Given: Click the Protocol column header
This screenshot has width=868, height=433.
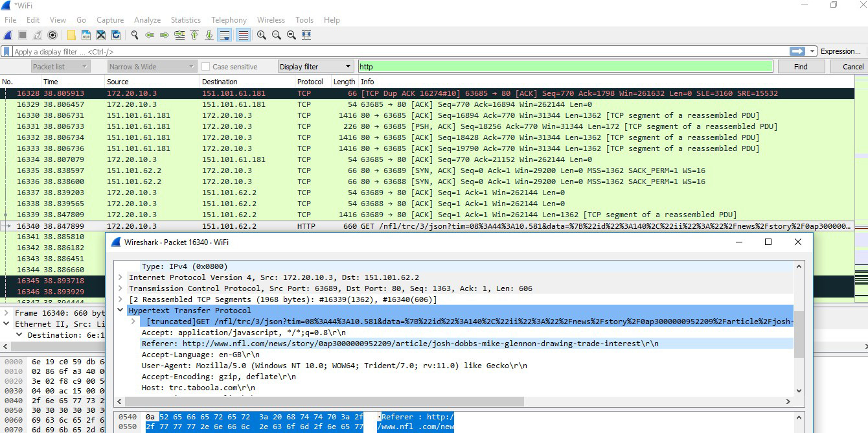Looking at the screenshot, I should (312, 82).
